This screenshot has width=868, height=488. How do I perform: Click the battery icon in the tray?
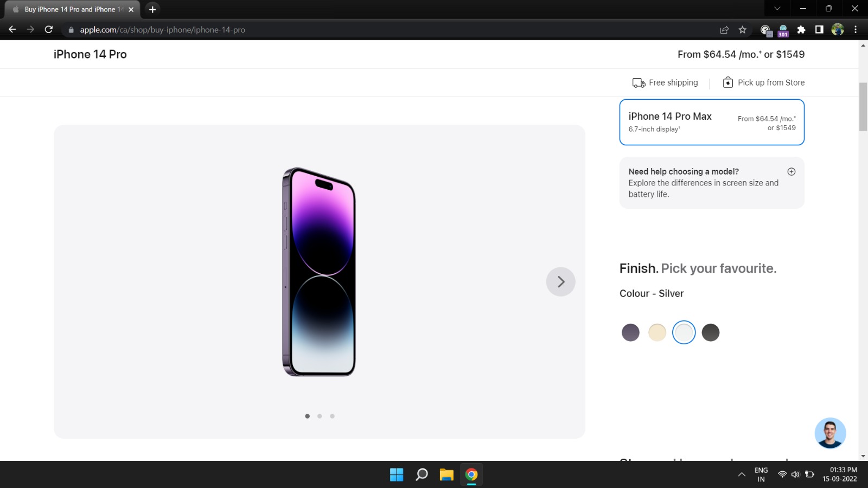pyautogui.click(x=809, y=474)
